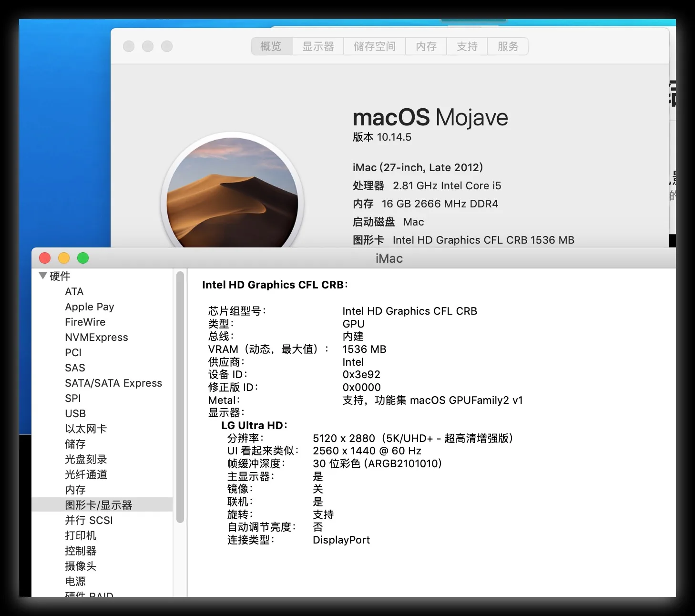
Task: Click the 1536 MB VRAM value
Action: click(x=365, y=349)
